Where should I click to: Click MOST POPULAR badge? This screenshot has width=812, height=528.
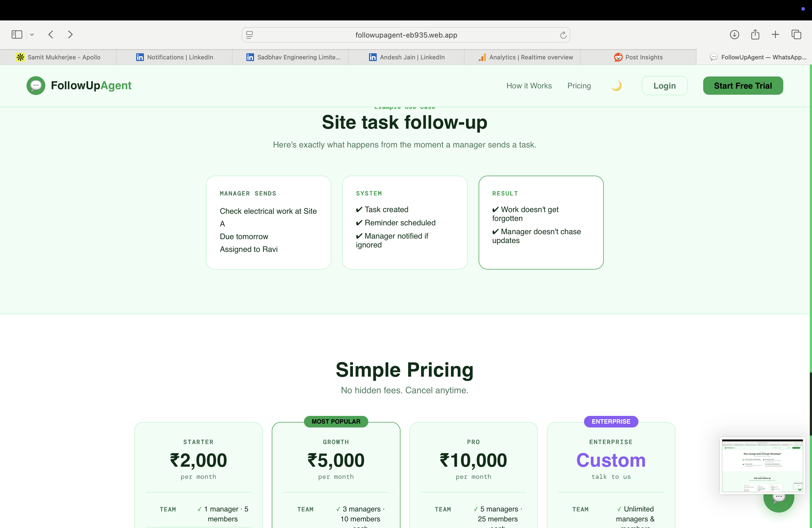click(x=336, y=422)
